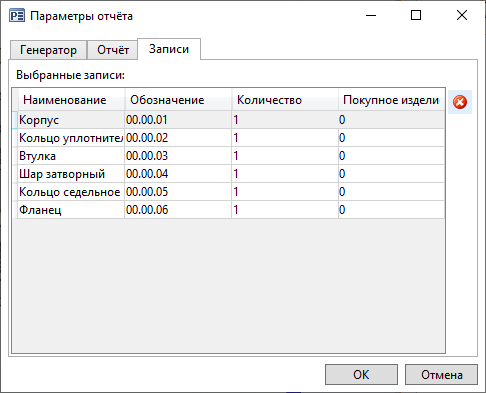Select the Фланец record

tap(231, 210)
